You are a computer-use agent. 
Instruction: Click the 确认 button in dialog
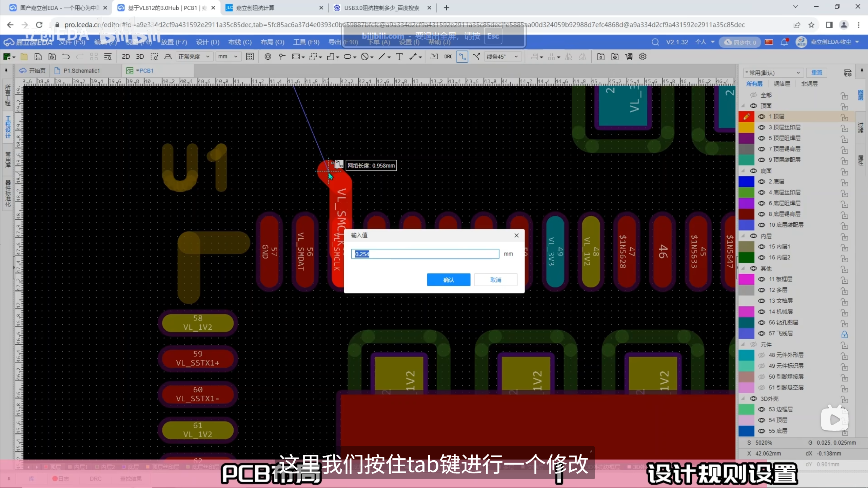[448, 280]
